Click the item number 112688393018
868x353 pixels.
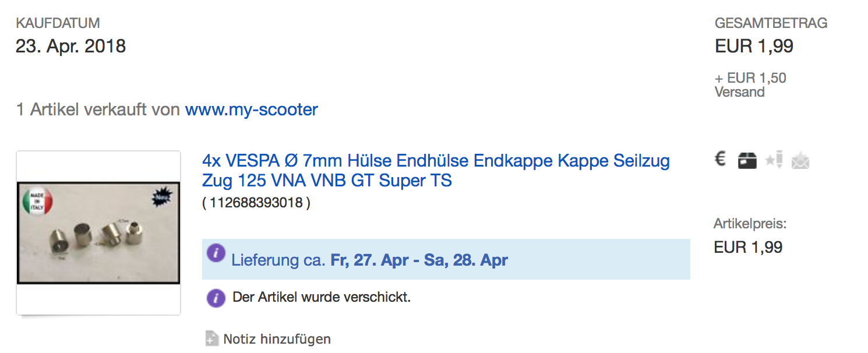point(256,203)
